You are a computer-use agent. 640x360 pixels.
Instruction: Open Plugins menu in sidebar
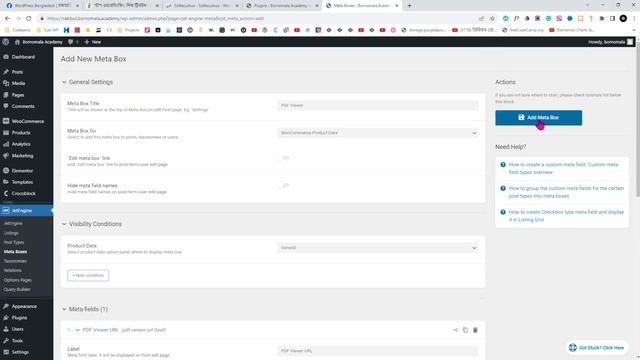[19, 318]
